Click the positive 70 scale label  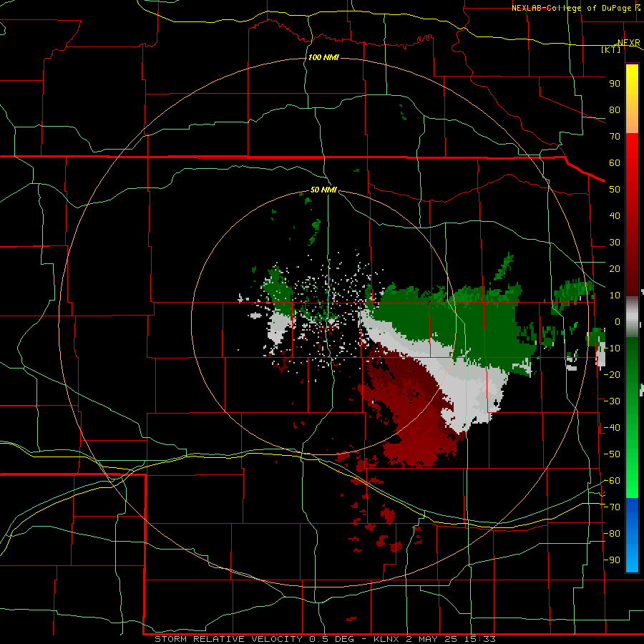click(615, 137)
